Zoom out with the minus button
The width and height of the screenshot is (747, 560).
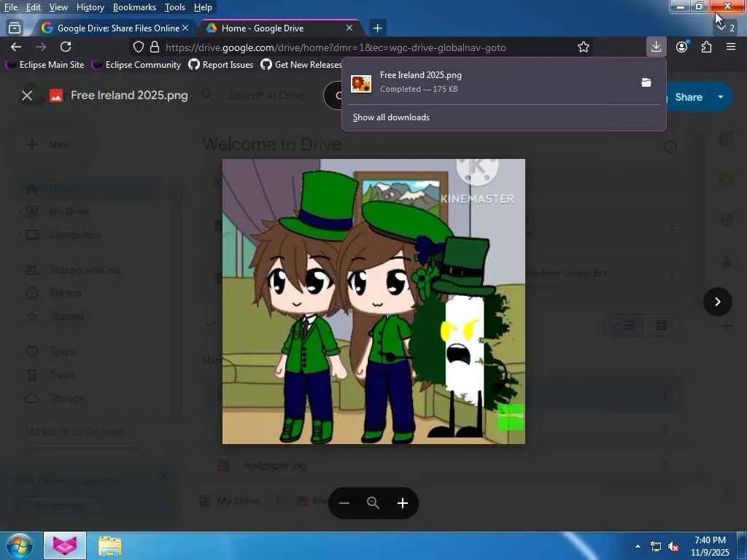(x=344, y=503)
